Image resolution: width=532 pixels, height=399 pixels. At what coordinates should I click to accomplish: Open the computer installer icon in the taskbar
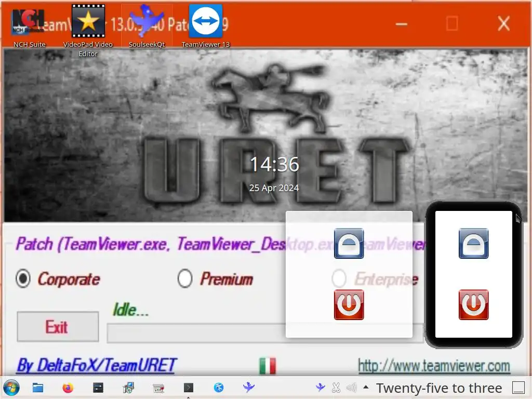(128, 388)
